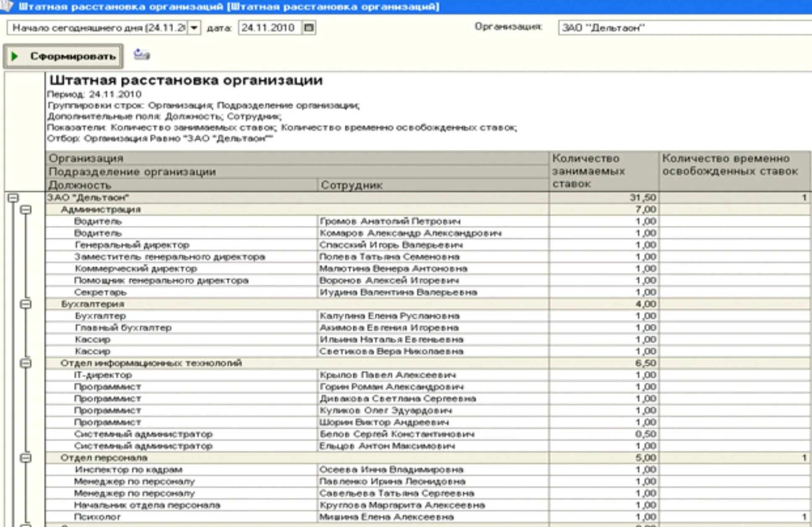The image size is (812, 527).
Task: Click the Сформировать button
Action: 63,56
